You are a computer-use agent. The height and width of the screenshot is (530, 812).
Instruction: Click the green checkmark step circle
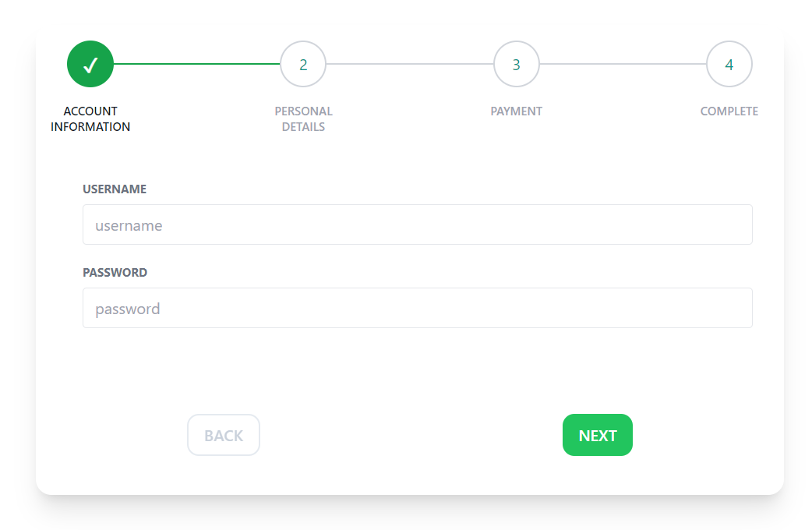pyautogui.click(x=90, y=64)
